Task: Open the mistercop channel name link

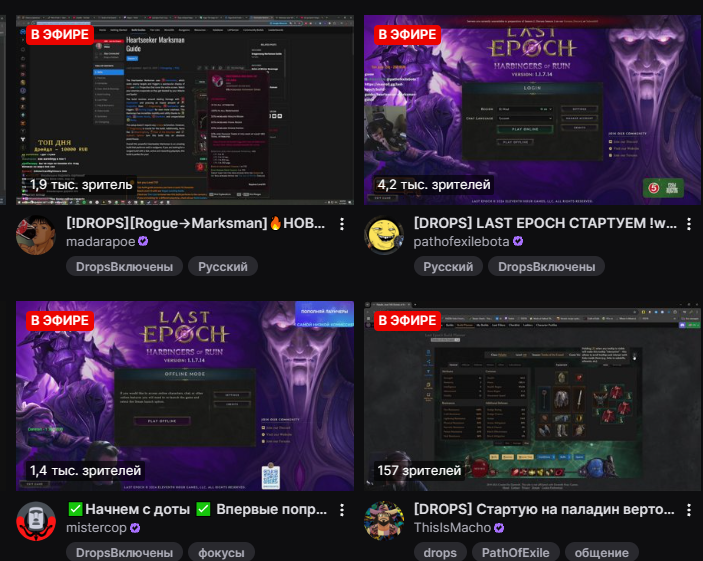Action: click(x=96, y=528)
